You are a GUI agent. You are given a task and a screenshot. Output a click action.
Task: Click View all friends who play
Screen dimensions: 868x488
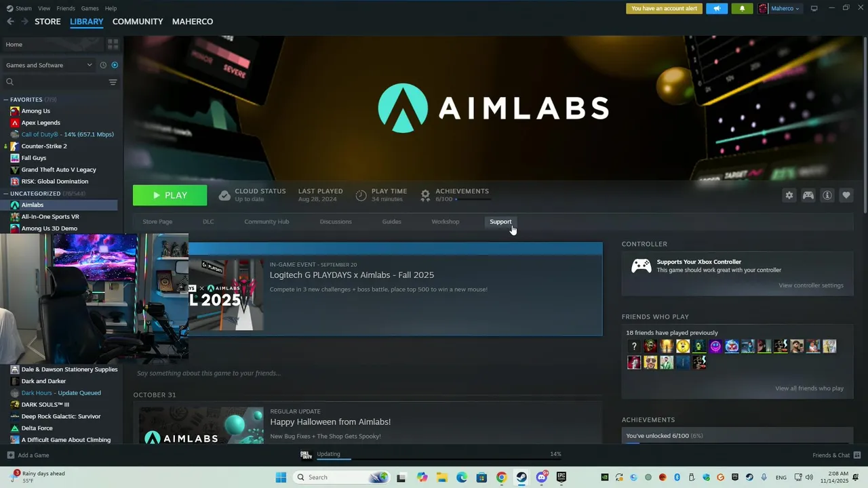810,388
